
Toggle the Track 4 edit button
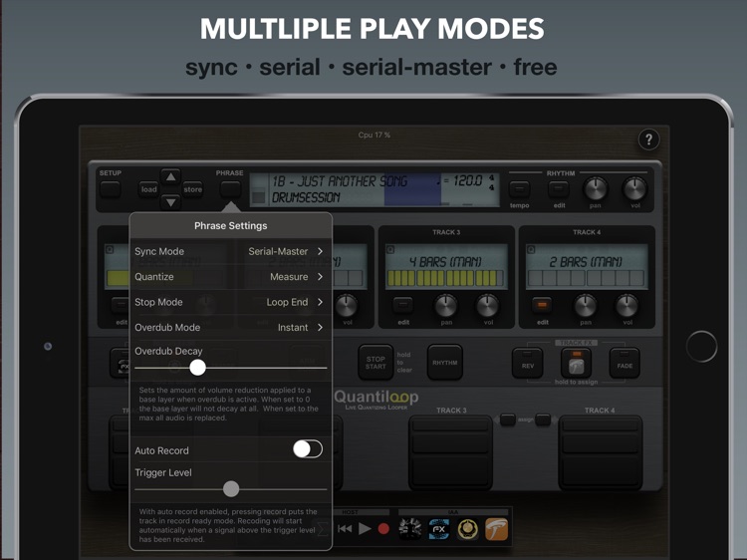pos(542,304)
